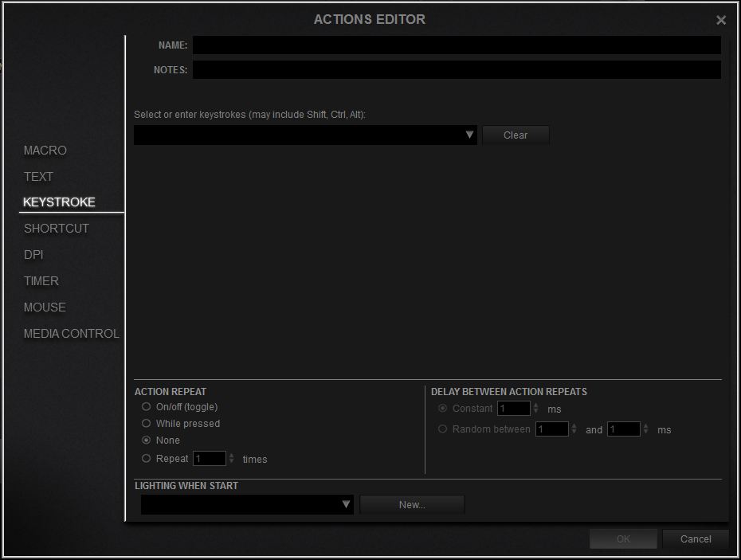The height and width of the screenshot is (560, 741).
Task: Select Random between delay option
Action: pos(442,429)
